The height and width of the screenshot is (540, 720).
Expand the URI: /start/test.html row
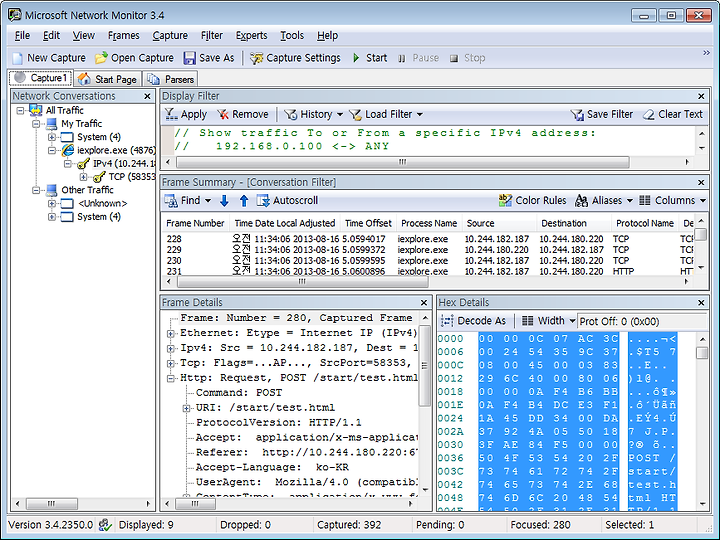pyautogui.click(x=186, y=409)
